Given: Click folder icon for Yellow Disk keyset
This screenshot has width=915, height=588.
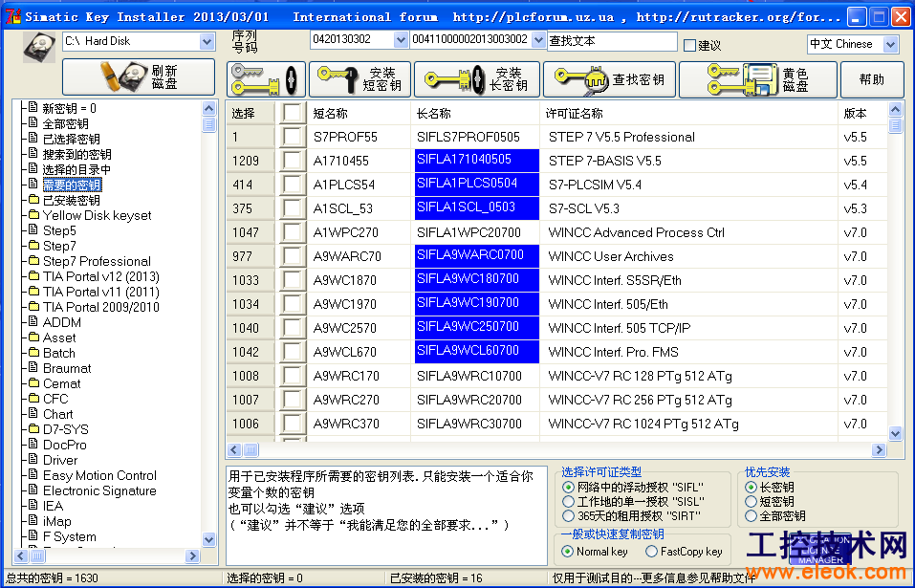Looking at the screenshot, I should pos(33,215).
